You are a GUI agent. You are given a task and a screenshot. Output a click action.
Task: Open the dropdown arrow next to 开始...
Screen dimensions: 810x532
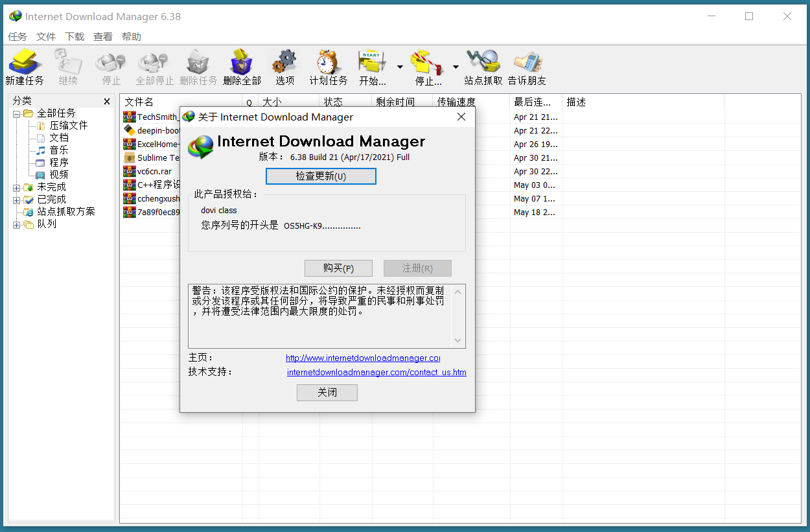point(400,67)
